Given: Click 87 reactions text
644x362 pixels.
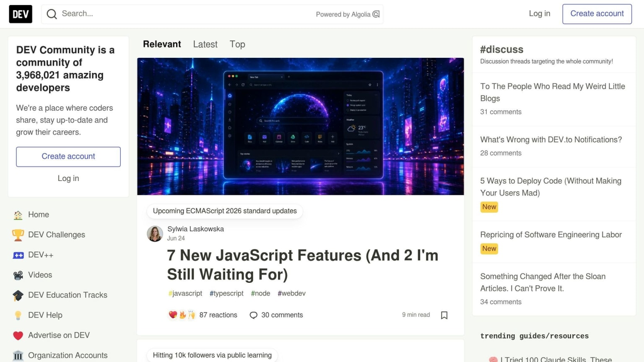Looking at the screenshot, I should click(218, 315).
